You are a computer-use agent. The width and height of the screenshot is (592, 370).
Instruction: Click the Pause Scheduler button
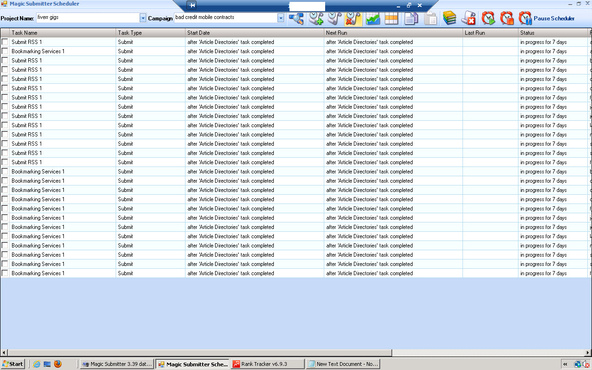tap(546, 18)
